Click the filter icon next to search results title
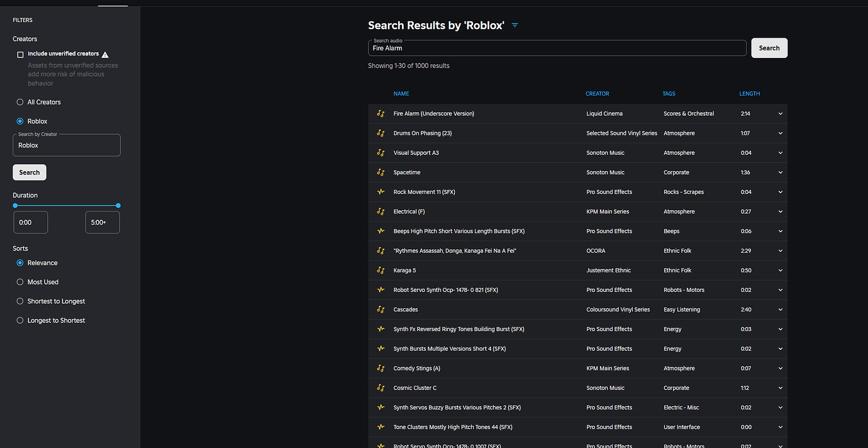 pos(515,25)
